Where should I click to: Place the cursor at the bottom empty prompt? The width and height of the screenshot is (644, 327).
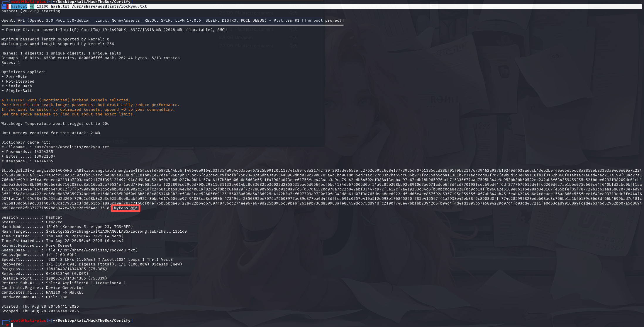point(12,325)
